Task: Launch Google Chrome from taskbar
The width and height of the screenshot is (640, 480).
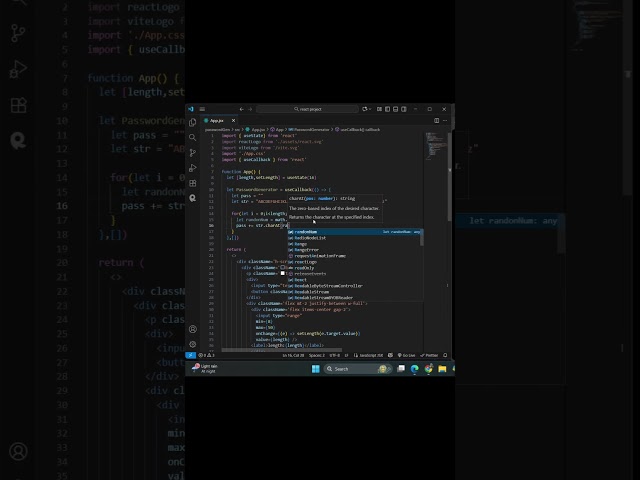Action: (428, 369)
